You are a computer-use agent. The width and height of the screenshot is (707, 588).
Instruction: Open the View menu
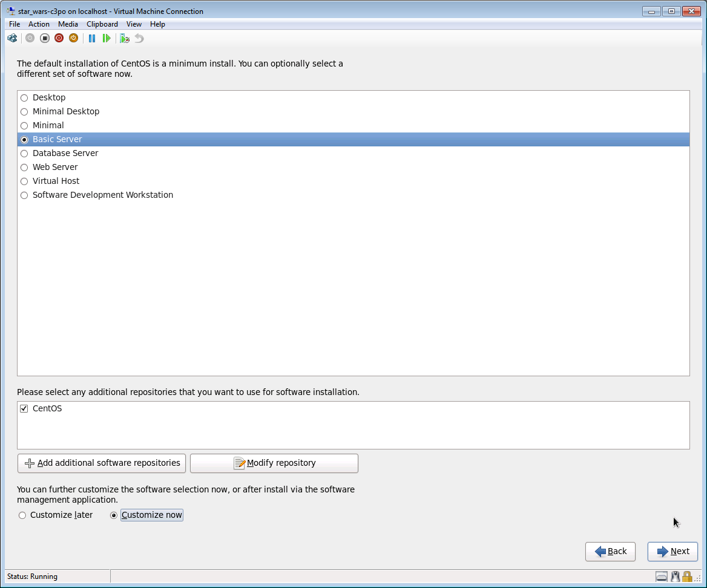pos(134,24)
